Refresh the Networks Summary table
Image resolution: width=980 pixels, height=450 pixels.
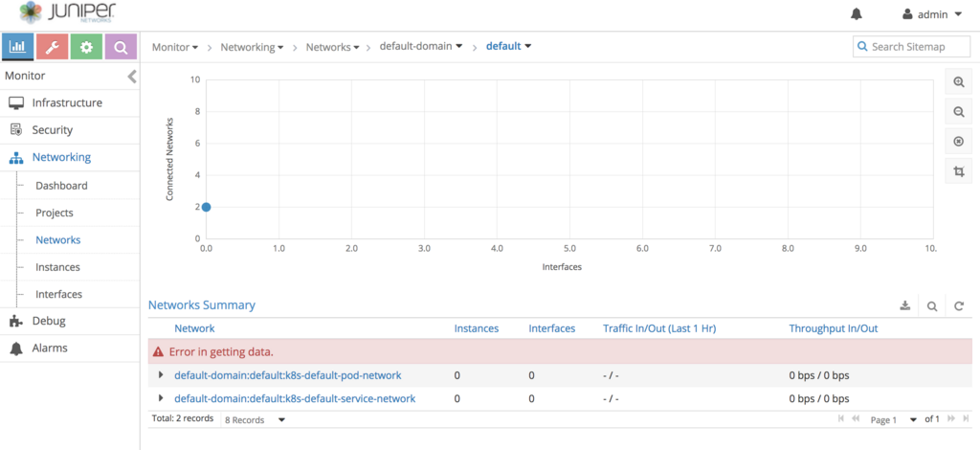coord(959,306)
